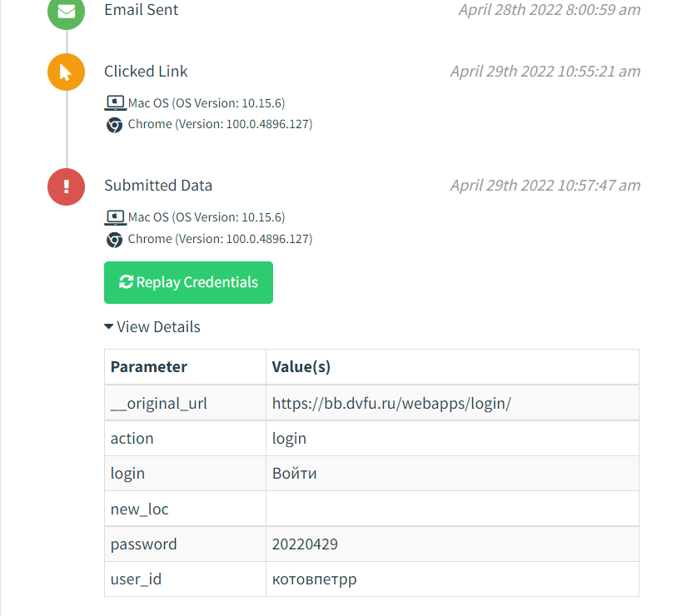Click the orange Clicked Link cursor icon
Screen dimensions: 697x616
click(66, 72)
